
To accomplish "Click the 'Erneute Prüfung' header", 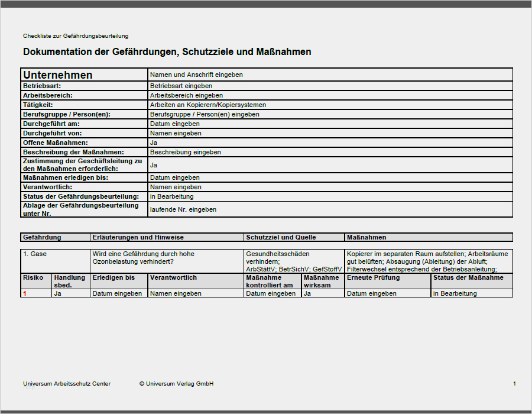I will (x=388, y=282).
